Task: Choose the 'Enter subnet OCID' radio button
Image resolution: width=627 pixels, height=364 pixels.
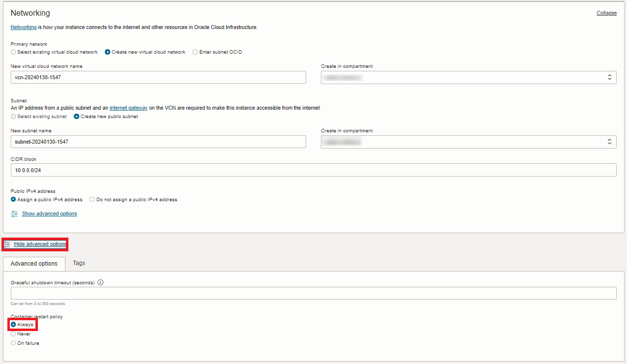Action: (195, 52)
